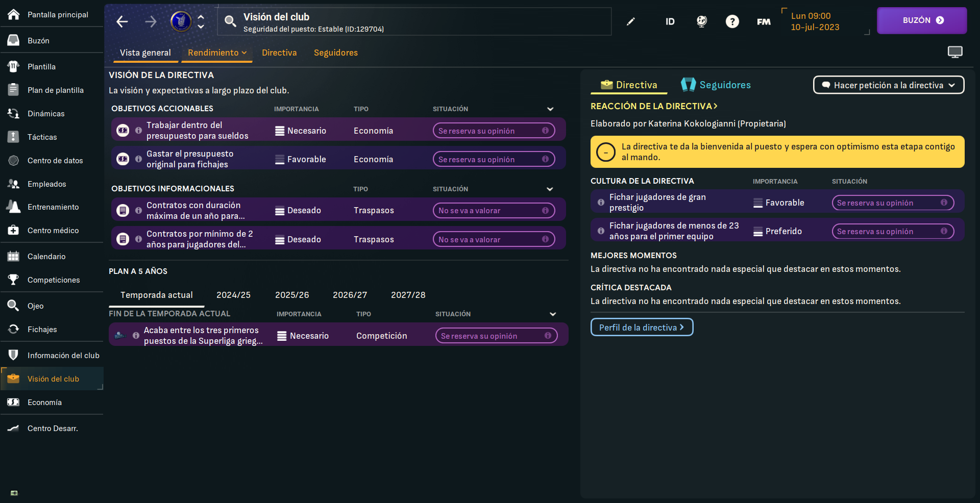The height and width of the screenshot is (503, 980).
Task: Open Competiciones trophy icon
Action: point(14,280)
